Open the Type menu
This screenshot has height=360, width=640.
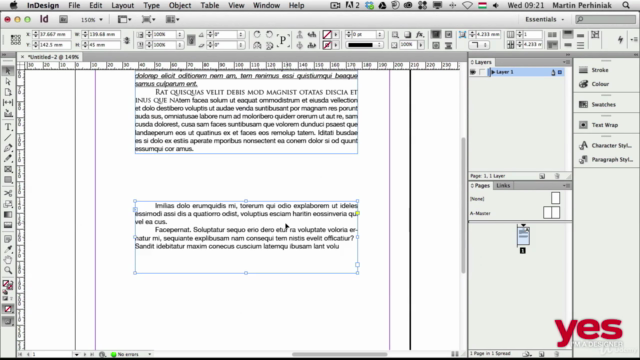(x=151, y=5)
